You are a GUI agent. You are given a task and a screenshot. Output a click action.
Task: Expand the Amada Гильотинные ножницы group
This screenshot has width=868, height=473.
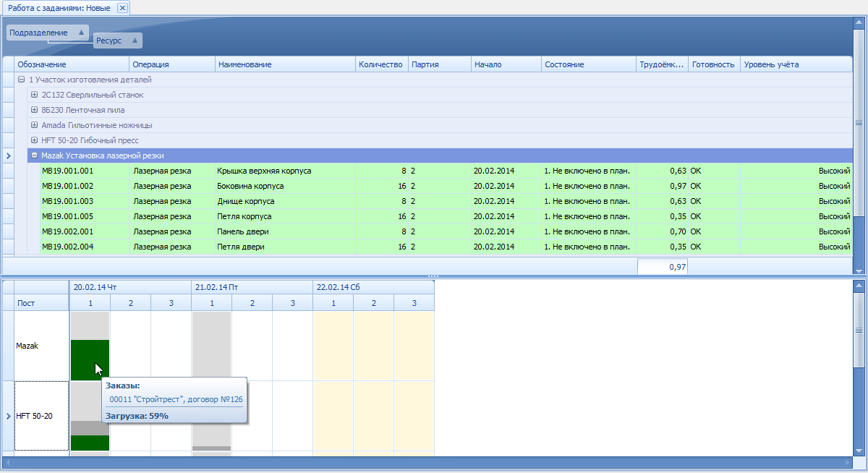click(x=34, y=125)
